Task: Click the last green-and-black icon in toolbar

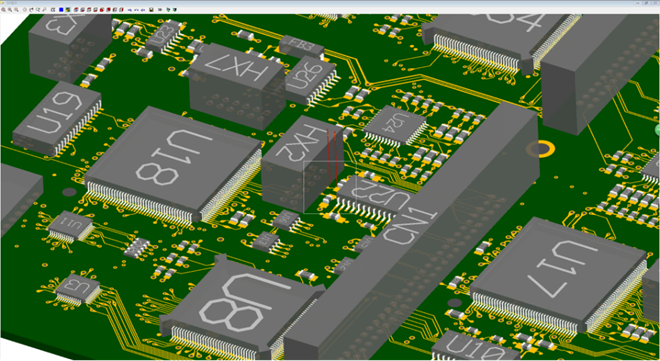Action: [x=175, y=9]
